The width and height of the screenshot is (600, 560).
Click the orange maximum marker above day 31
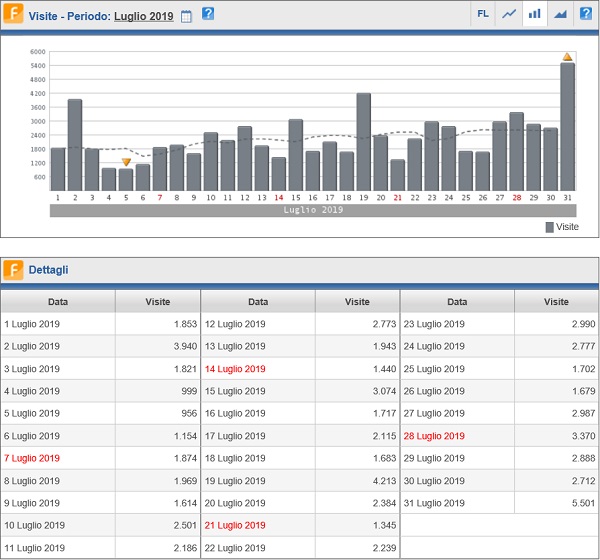567,57
